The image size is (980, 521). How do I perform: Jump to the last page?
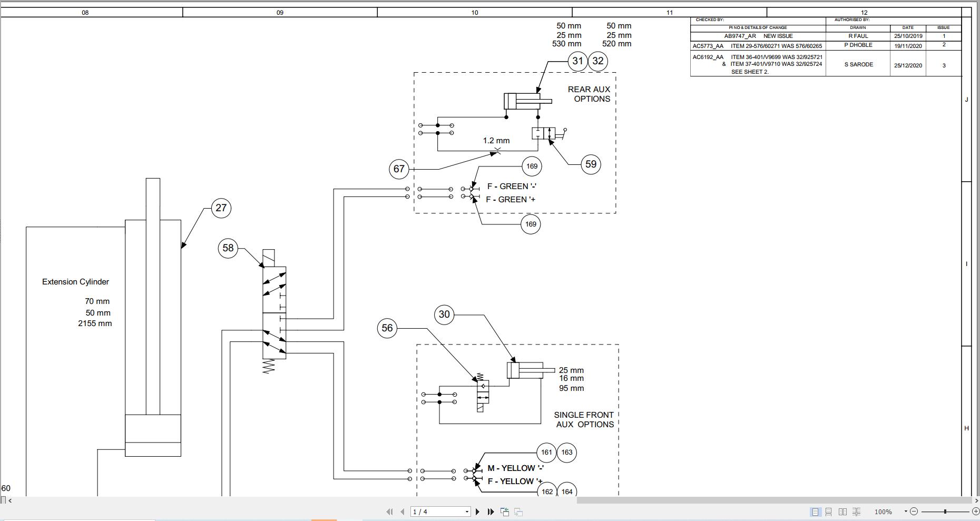tap(491, 512)
